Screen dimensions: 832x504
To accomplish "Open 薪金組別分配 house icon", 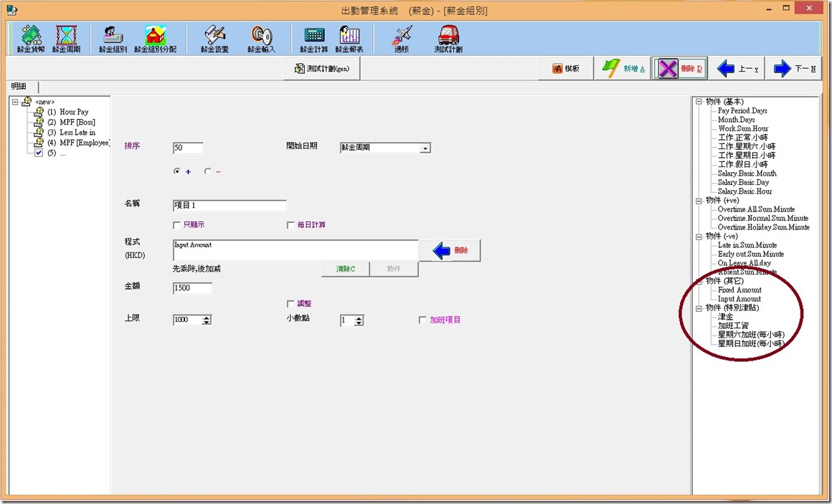I will [x=155, y=39].
